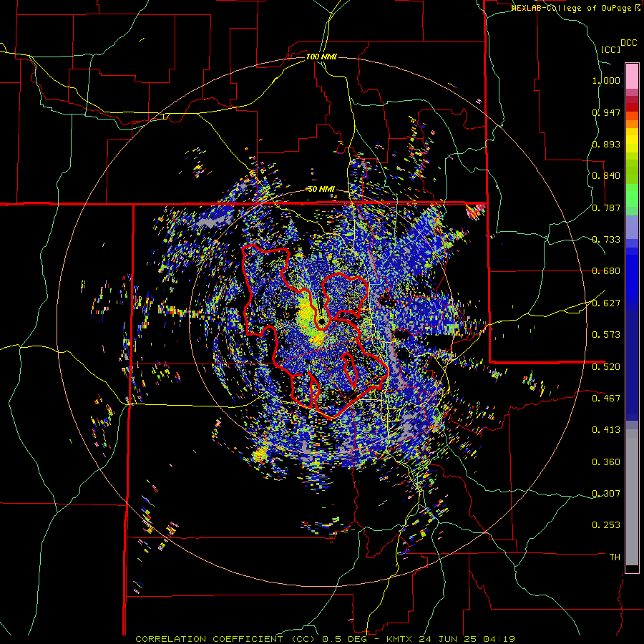This screenshot has width=644, height=644.
Task: Click the KMTX station identifier in the caption
Action: click(x=401, y=639)
